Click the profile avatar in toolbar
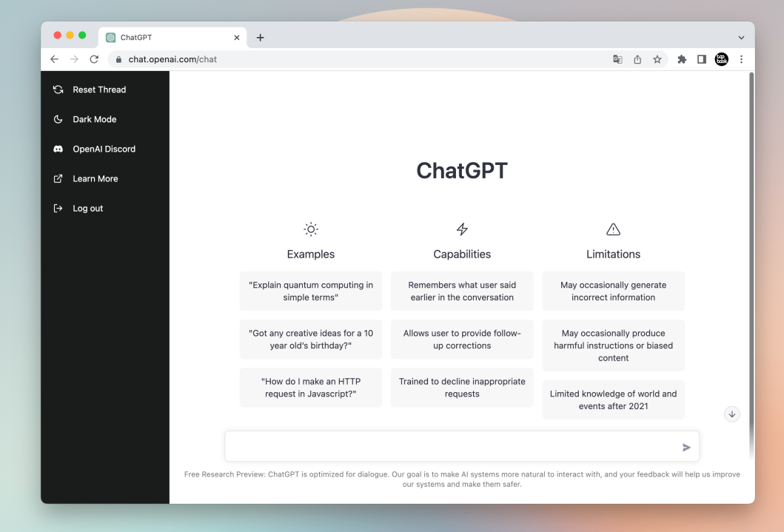Image resolution: width=784 pixels, height=532 pixels. click(722, 59)
